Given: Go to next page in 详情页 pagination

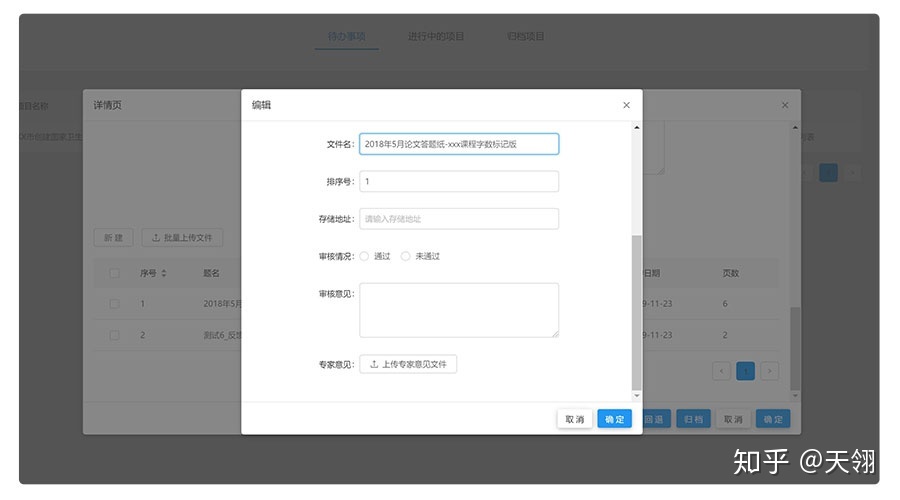Looking at the screenshot, I should (770, 371).
